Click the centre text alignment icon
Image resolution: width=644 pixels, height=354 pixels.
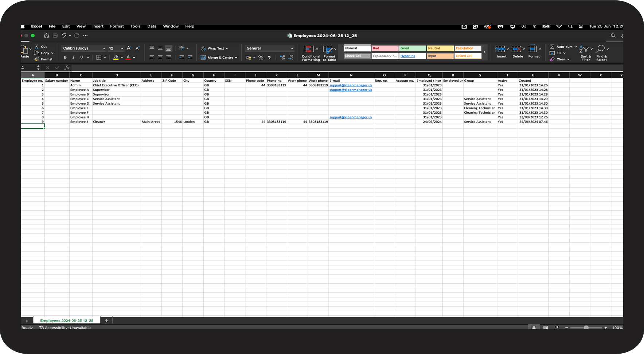pos(160,58)
